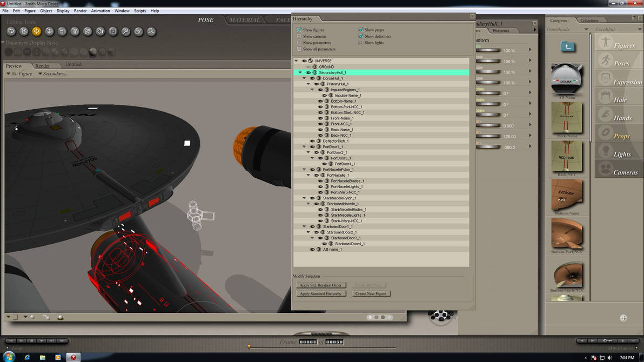
Task: Select the Rotate editing tool
Action: (x=11, y=31)
